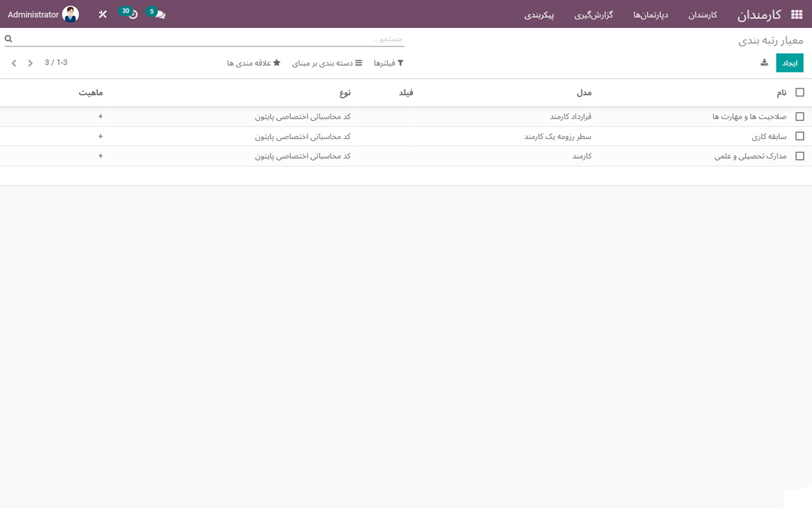Select the سابقه کاری row checkbox
This screenshot has height=508, width=812.
tap(799, 137)
